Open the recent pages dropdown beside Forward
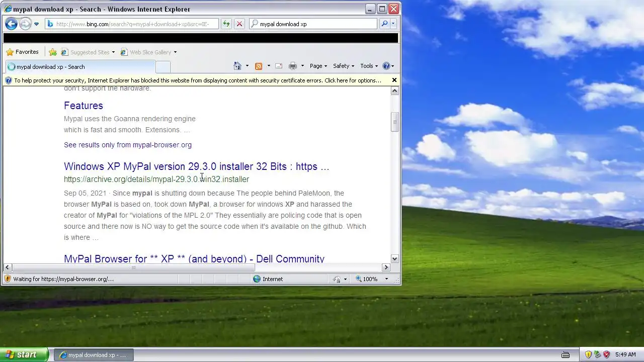This screenshot has width=644, height=362. [x=36, y=24]
